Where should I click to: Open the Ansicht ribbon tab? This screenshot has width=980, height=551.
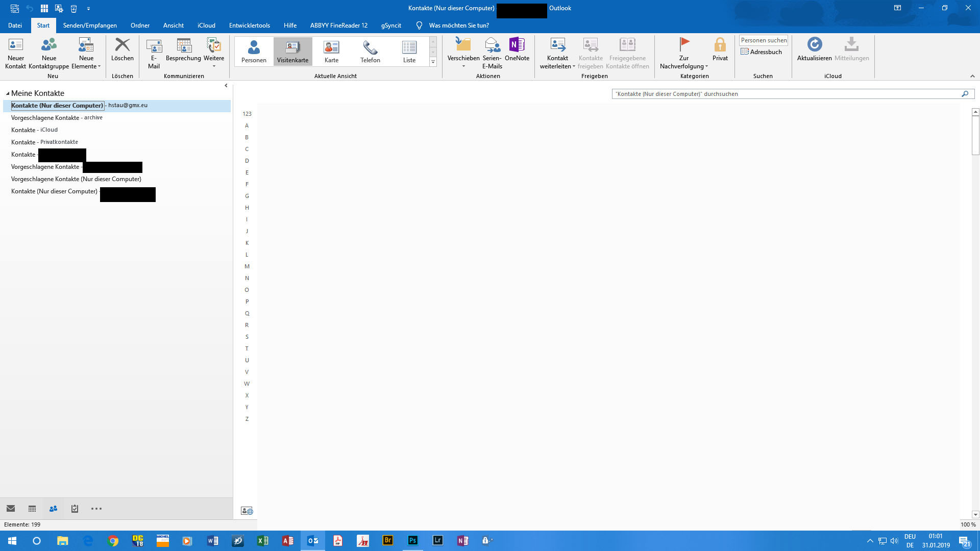coord(173,26)
